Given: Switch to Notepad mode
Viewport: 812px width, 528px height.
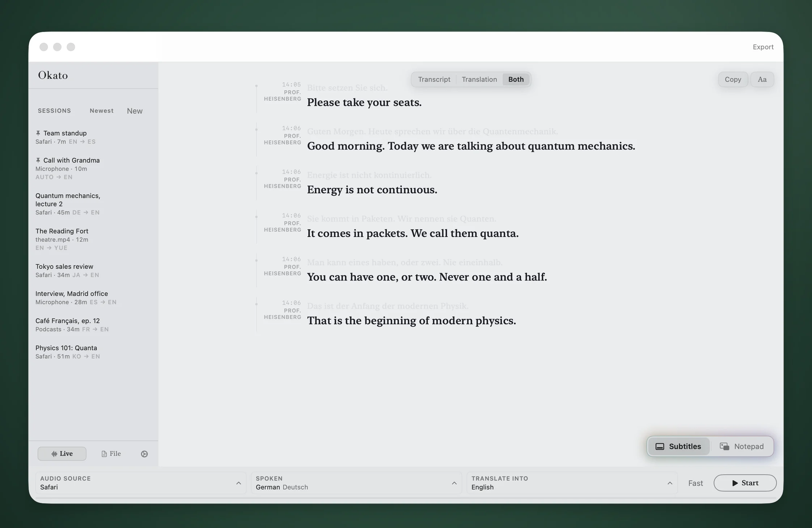Looking at the screenshot, I should point(742,446).
